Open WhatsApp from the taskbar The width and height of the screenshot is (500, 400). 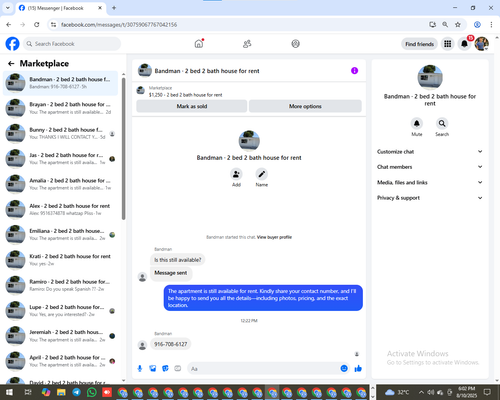click(92, 392)
